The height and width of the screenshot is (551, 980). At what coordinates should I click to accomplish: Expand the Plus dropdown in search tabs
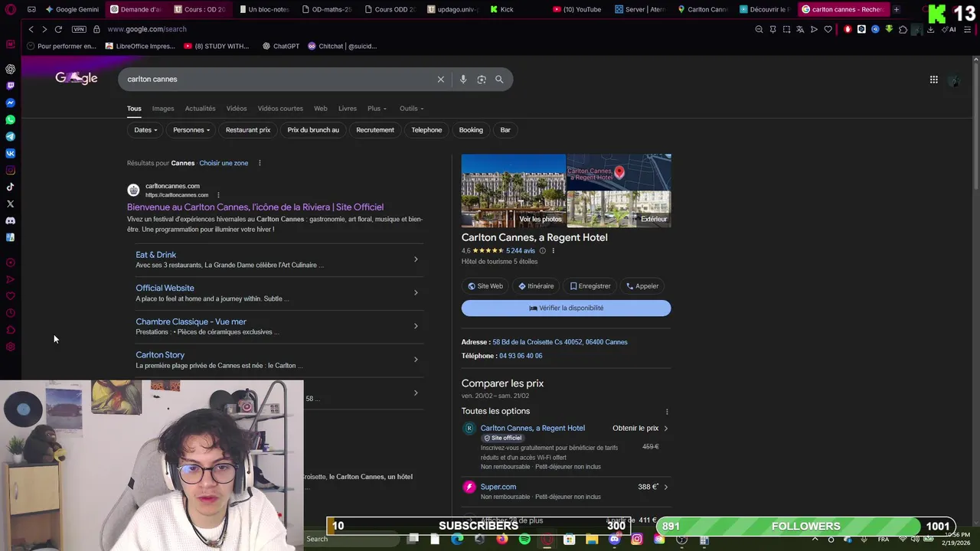377,108
